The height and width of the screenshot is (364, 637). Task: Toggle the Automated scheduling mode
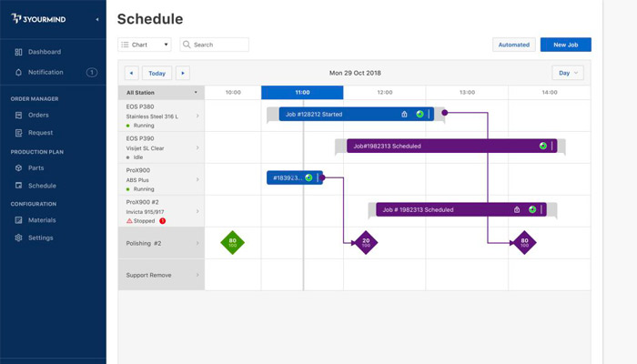click(x=513, y=45)
